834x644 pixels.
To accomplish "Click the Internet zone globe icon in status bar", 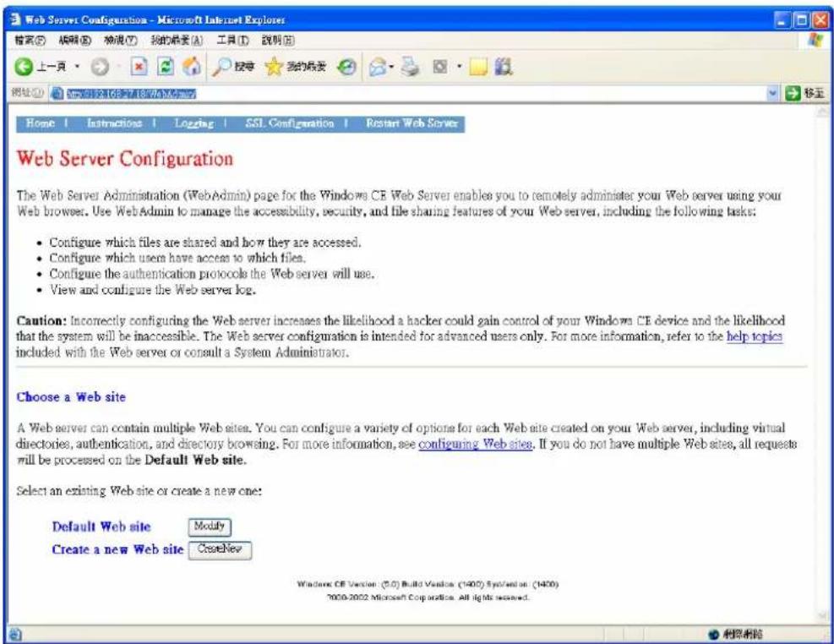I will click(713, 635).
